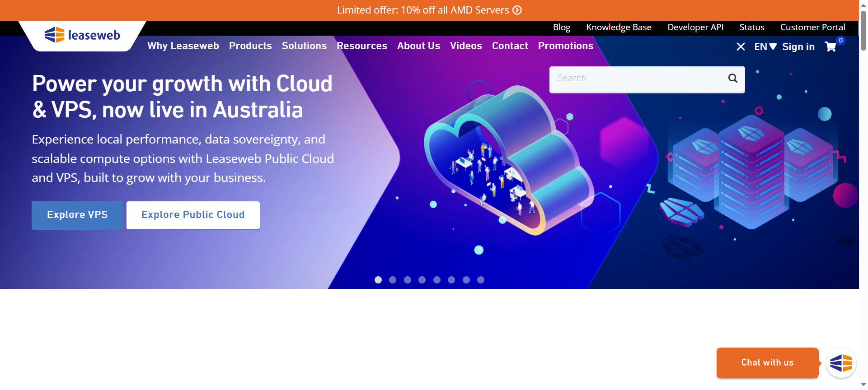Select the eighth carousel slide dot
Image resolution: width=868 pixels, height=390 pixels.
[x=481, y=280]
